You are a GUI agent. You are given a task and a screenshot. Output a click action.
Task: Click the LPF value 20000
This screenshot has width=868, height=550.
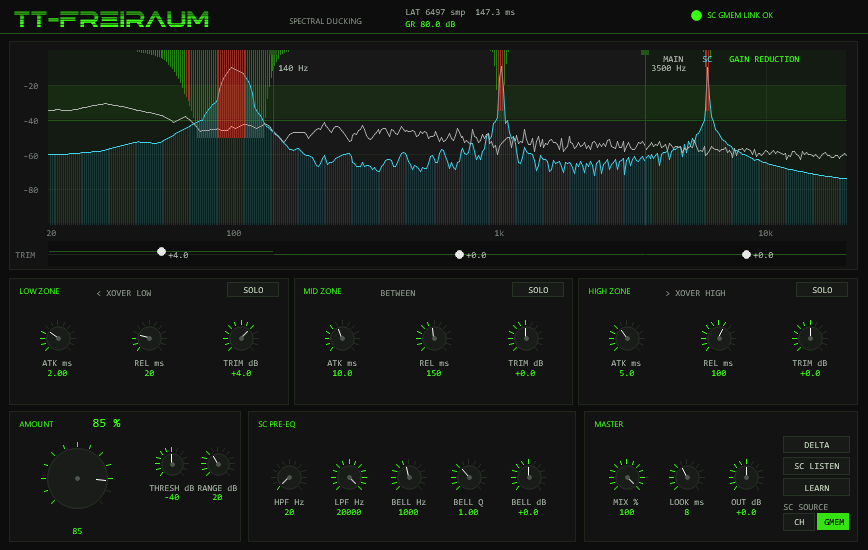coord(349,512)
